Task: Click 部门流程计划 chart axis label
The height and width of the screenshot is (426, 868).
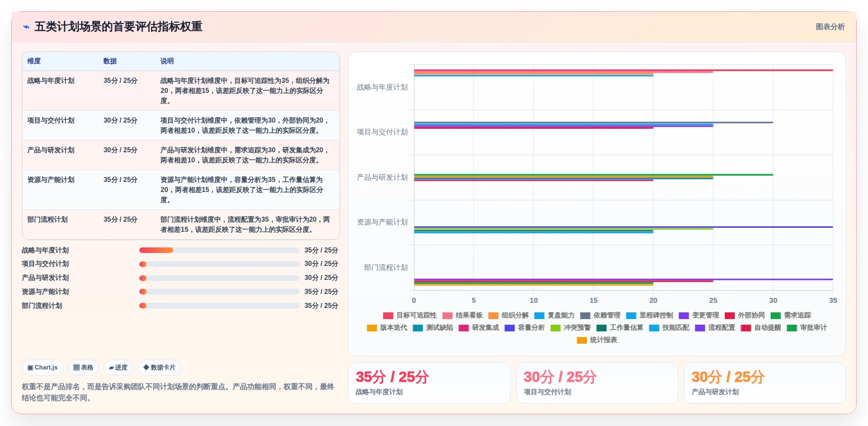Action: pos(386,268)
